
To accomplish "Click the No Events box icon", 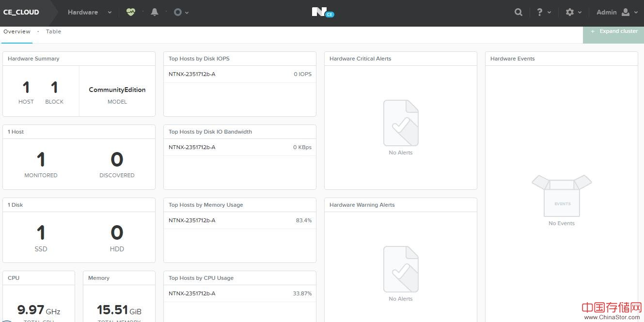I will pyautogui.click(x=562, y=196).
